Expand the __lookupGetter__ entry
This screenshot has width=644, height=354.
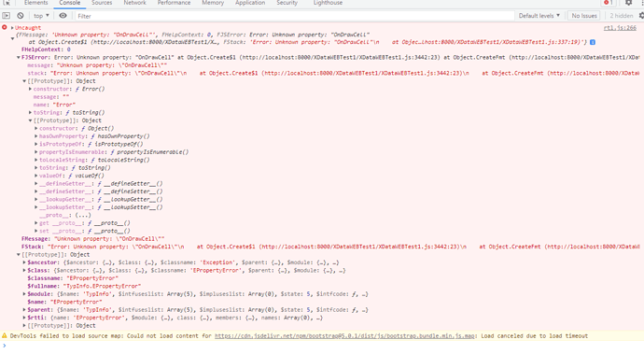click(x=36, y=199)
